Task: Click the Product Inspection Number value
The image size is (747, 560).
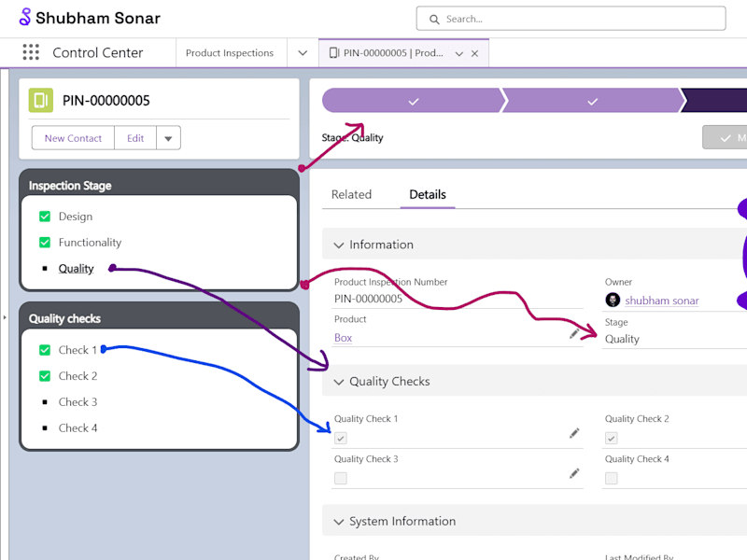Action: tap(368, 299)
